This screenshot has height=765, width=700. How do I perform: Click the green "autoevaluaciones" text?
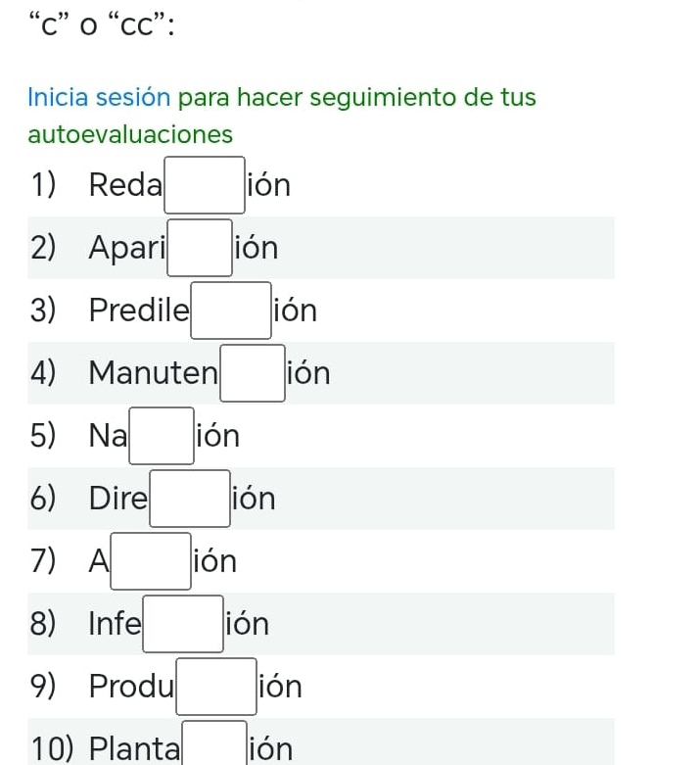[130, 133]
